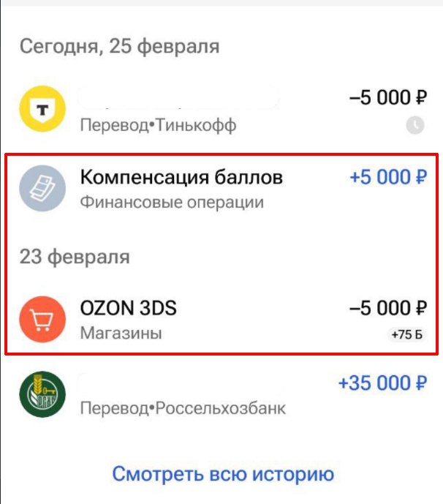
Task: Tap the orange OZON shopping cart icon
Action: point(42,319)
